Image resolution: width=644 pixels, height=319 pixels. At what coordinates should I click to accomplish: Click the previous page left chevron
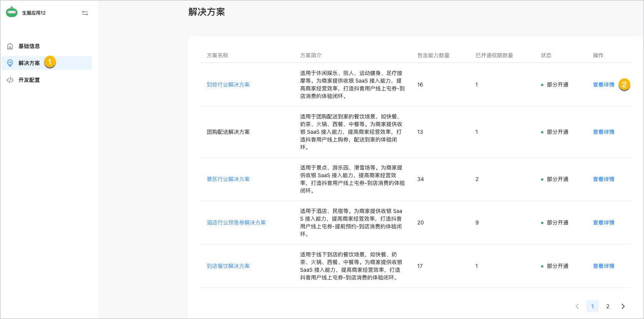point(577,306)
